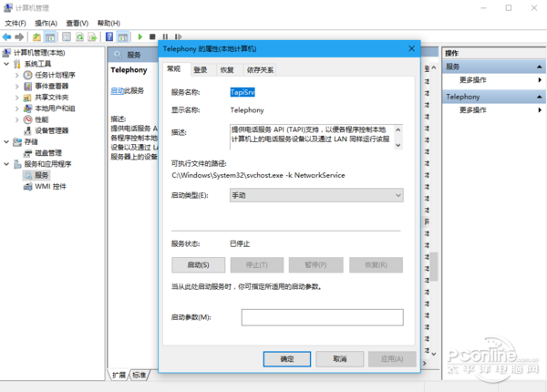Image resolution: width=547 pixels, height=392 pixels.
Task: Click in the 启动参数 input field
Action: point(323,317)
